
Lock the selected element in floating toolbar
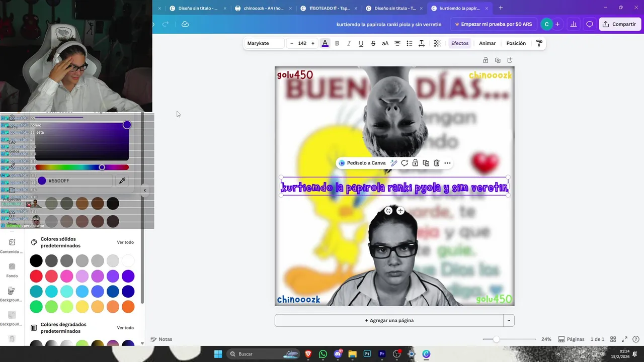[x=415, y=163]
